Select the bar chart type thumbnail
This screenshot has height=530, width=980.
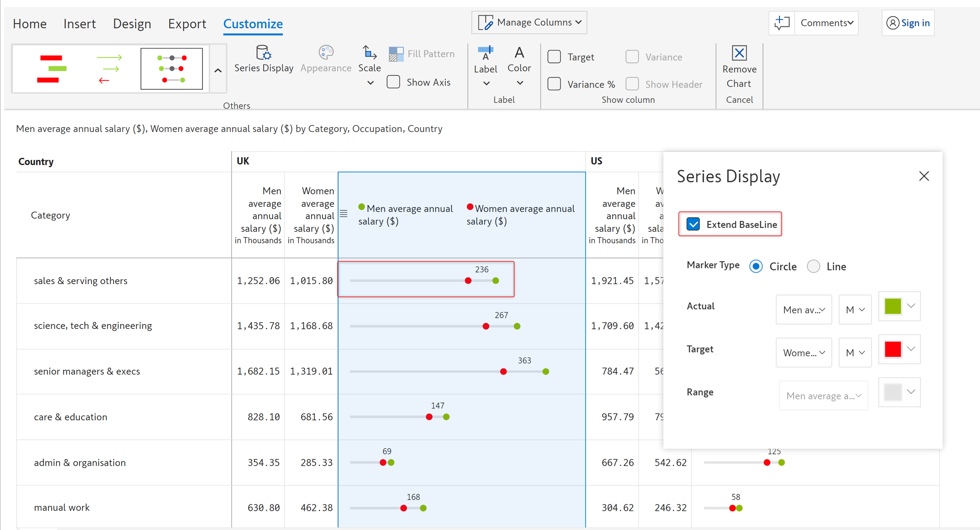[51, 69]
